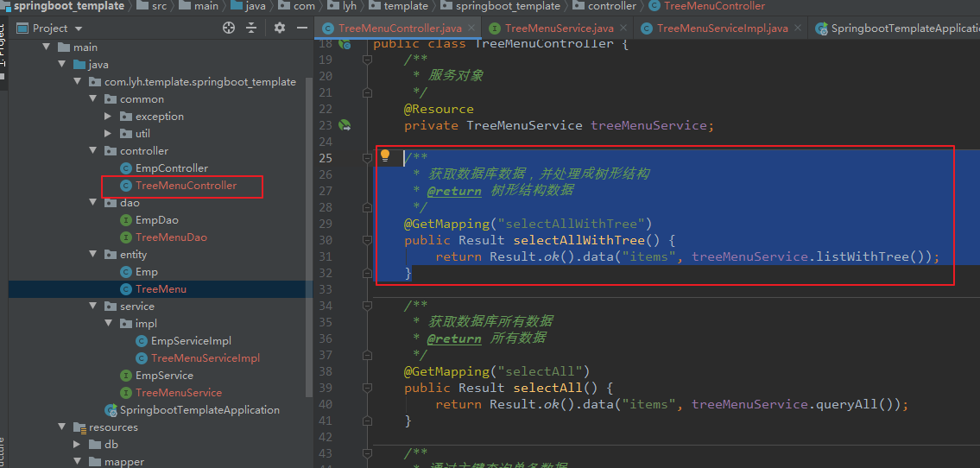
Task: Click the locate/scroll-from-source target icon
Action: (x=229, y=28)
